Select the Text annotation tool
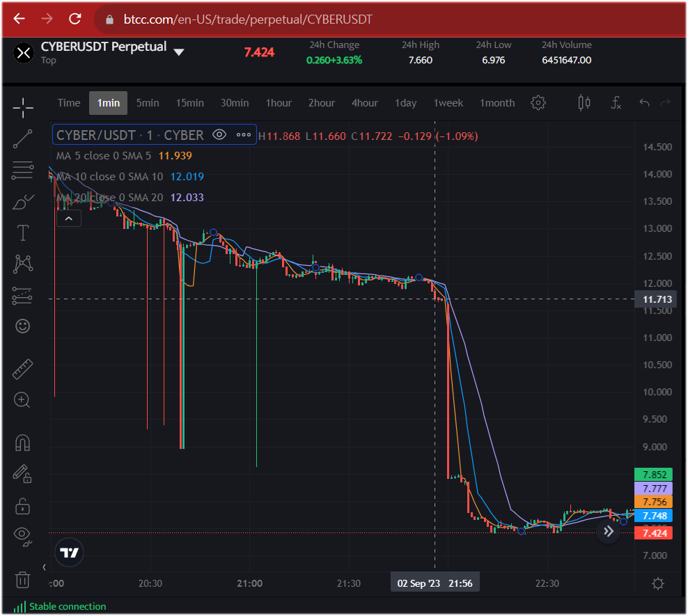The width and height of the screenshot is (688, 616). pos(22,232)
